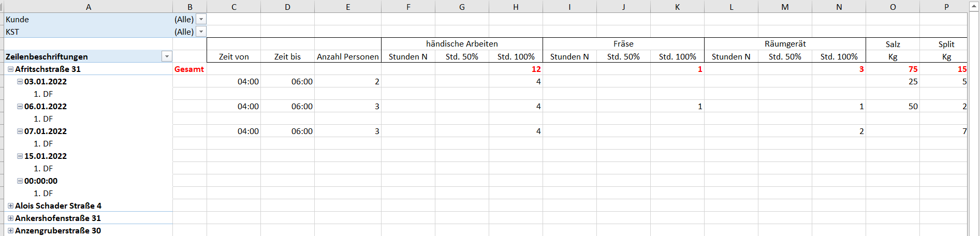This screenshot has height=236, width=980.
Task: Expand the Anzengruberstraße 30 row
Action: point(10,230)
